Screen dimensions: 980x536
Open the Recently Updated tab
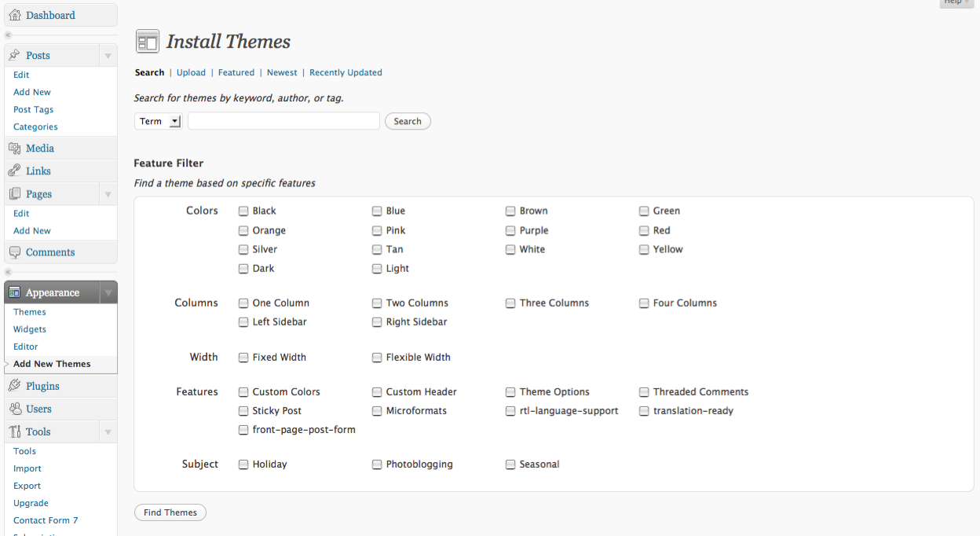tap(346, 72)
